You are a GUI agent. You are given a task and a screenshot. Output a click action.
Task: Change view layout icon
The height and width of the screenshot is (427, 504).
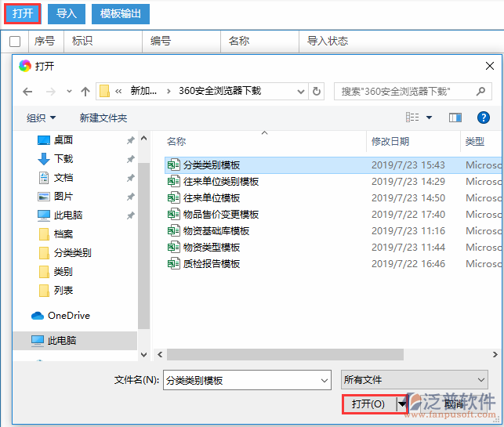click(413, 118)
